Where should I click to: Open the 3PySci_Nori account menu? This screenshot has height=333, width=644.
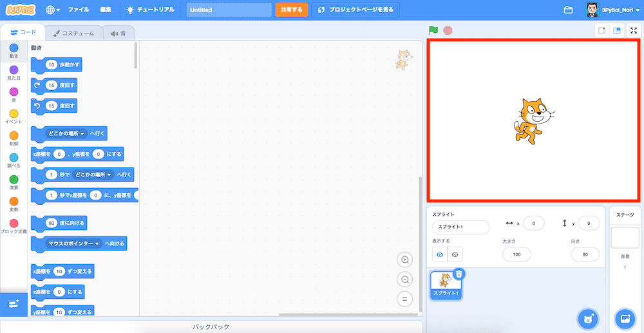[x=613, y=10]
